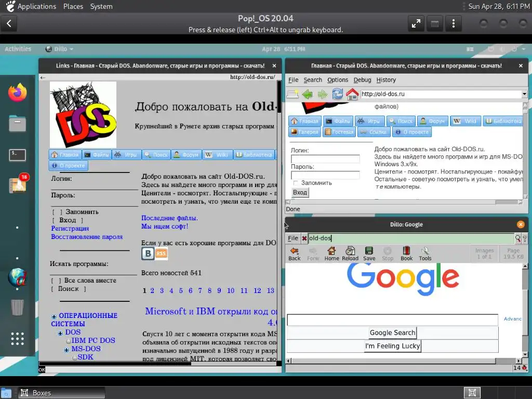This screenshot has height=399, width=532.
Task: Toggle Все слова вместе in Links
Action: click(x=56, y=281)
